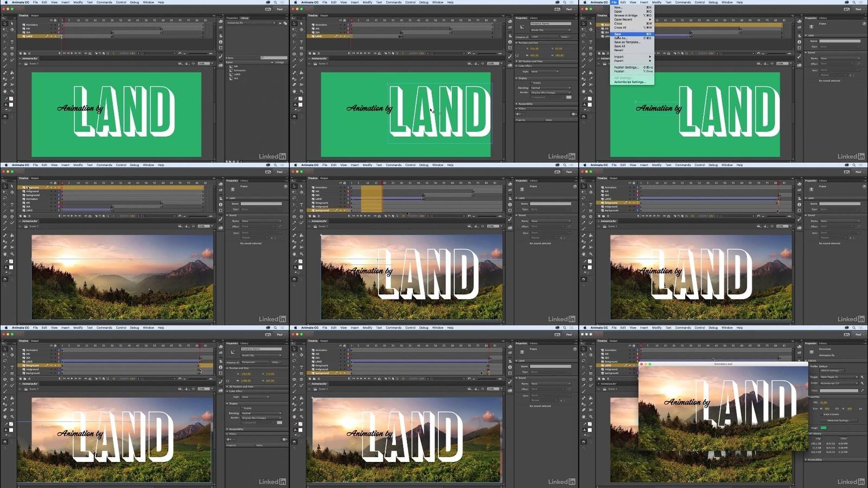This screenshot has height=488, width=868.
Task: Open Target Flash Player dropdown in Animation.swf preview frame
Action: (839, 377)
